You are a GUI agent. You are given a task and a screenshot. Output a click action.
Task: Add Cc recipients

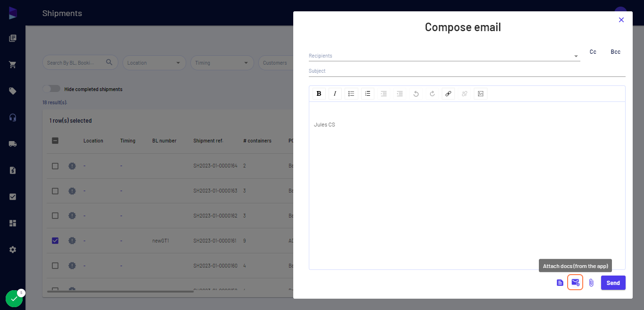593,52
